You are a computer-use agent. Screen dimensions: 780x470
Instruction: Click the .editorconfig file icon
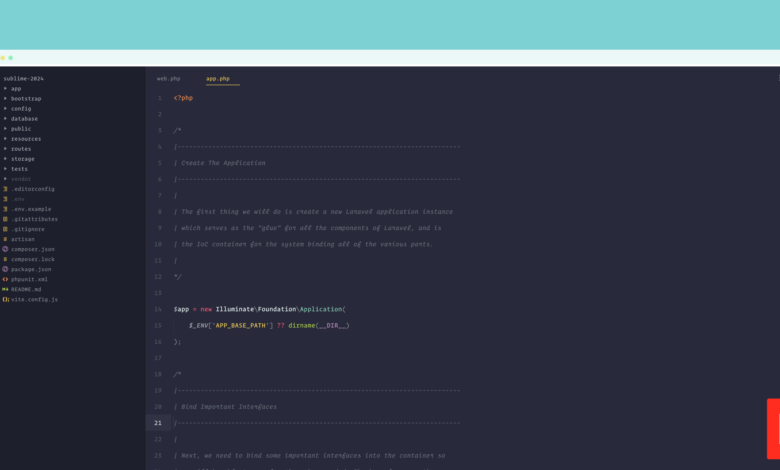click(5, 189)
